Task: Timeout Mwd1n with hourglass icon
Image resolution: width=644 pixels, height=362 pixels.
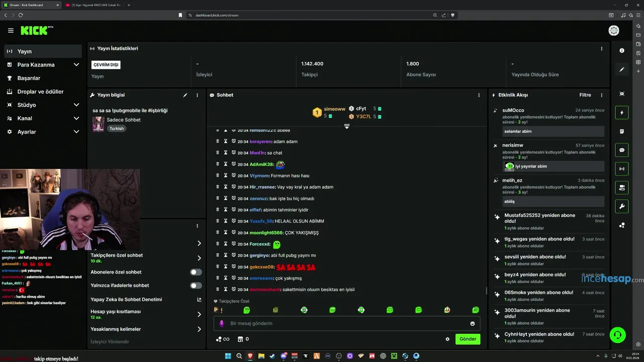Action: click(x=226, y=153)
